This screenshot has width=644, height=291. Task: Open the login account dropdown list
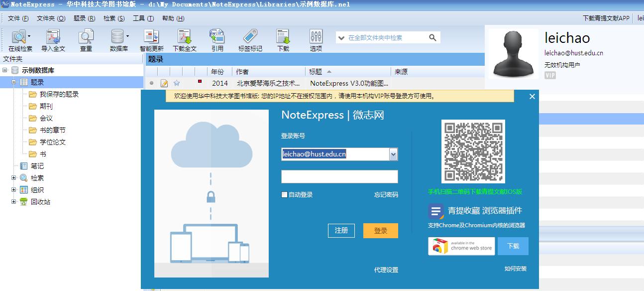click(x=393, y=154)
